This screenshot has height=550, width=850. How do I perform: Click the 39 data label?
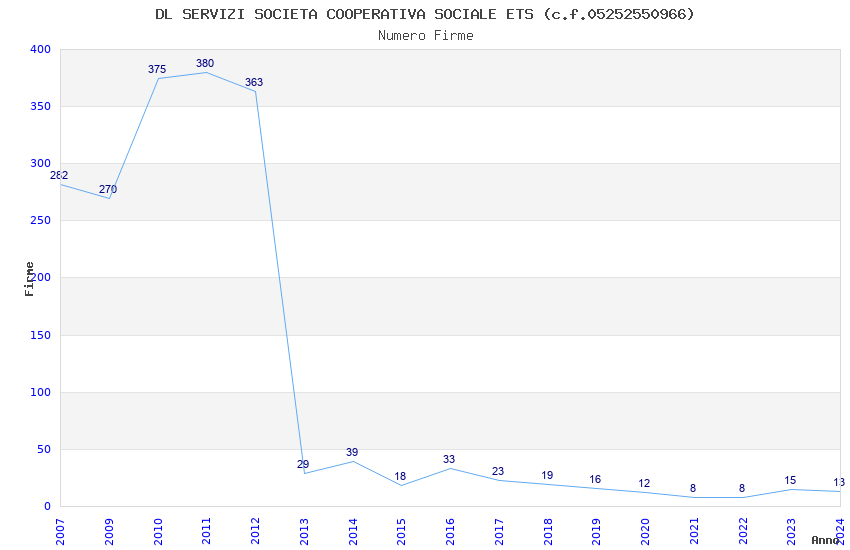[352, 452]
